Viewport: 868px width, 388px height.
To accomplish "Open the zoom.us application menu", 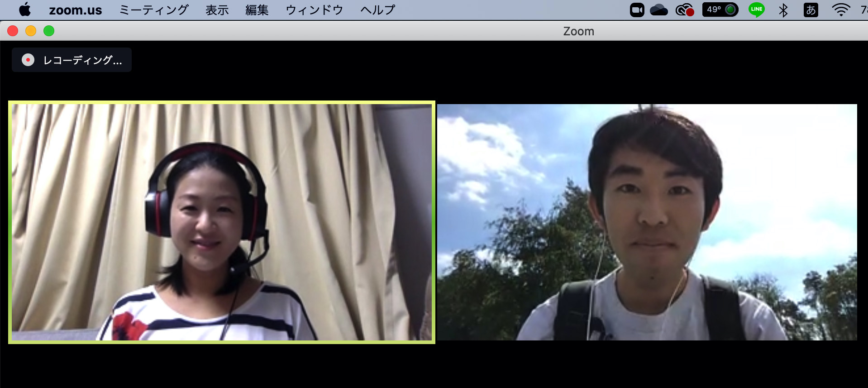I will click(x=75, y=10).
